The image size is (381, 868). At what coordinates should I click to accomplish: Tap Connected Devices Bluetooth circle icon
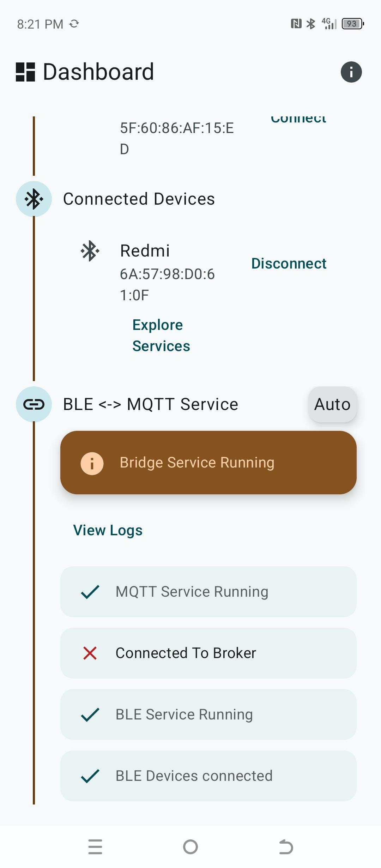coord(34,199)
